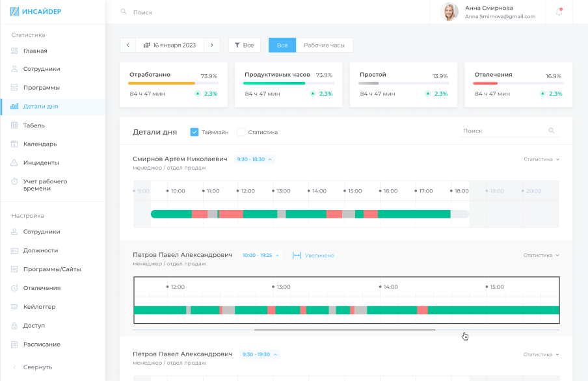Viewport: 588px width, 381px height.
Task: Open Инциденты warning icon item
Action: pos(14,163)
